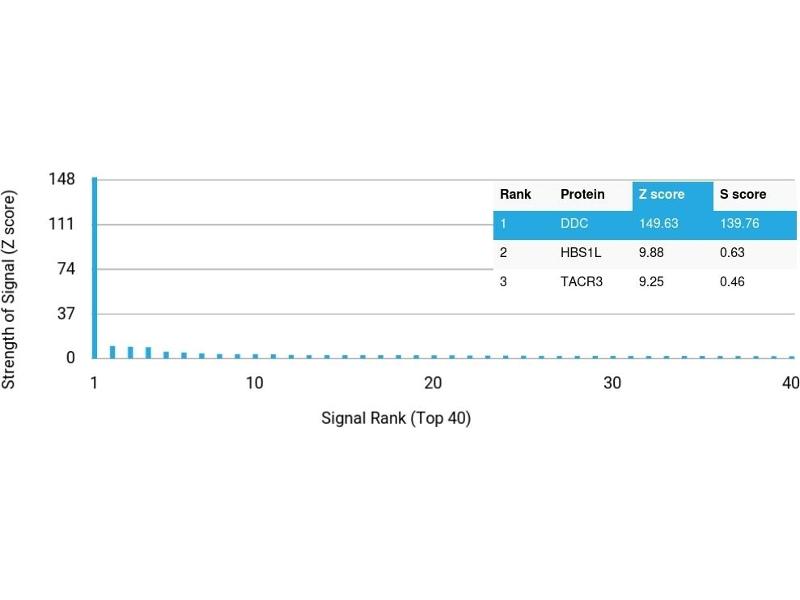
Task: Select the highlighted Z score column header
Action: (x=662, y=194)
